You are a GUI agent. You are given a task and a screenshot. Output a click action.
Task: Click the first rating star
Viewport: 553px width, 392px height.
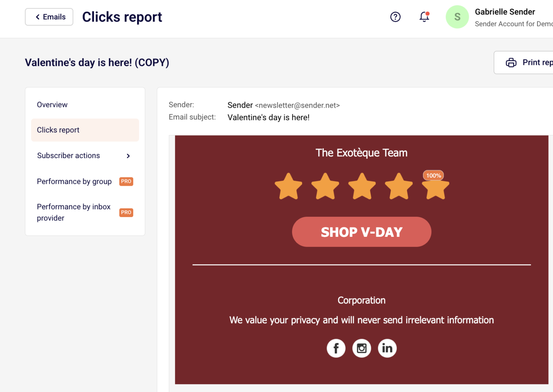point(288,186)
